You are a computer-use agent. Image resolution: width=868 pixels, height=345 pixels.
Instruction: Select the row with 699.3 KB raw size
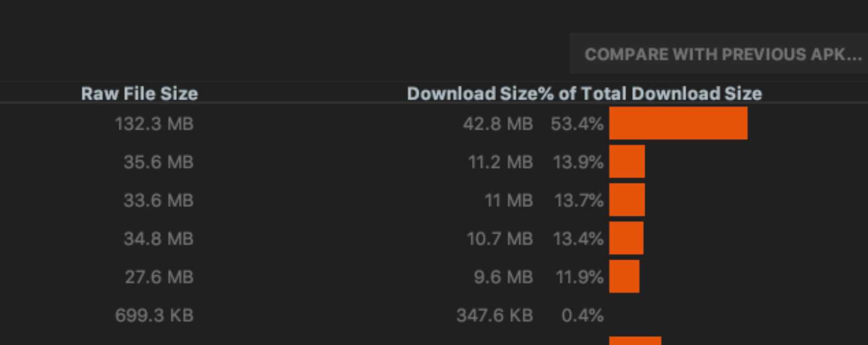[434, 315]
